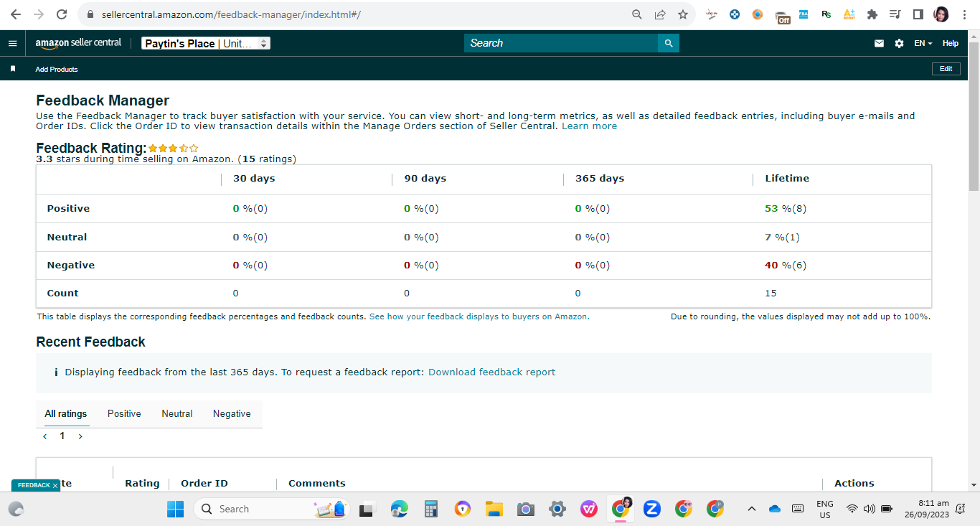Toggle the browser side panel
The width and height of the screenshot is (980, 526).
pyautogui.click(x=918, y=14)
